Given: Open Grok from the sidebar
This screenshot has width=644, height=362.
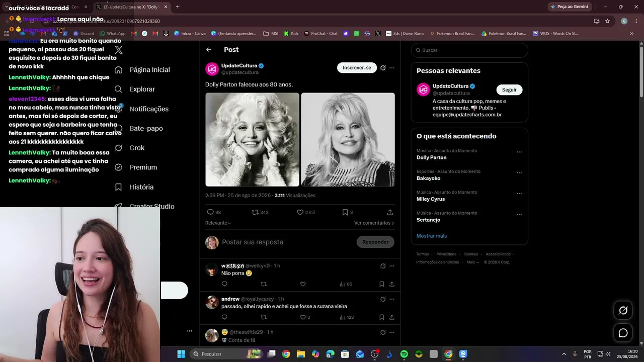Looking at the screenshot, I should point(129,148).
